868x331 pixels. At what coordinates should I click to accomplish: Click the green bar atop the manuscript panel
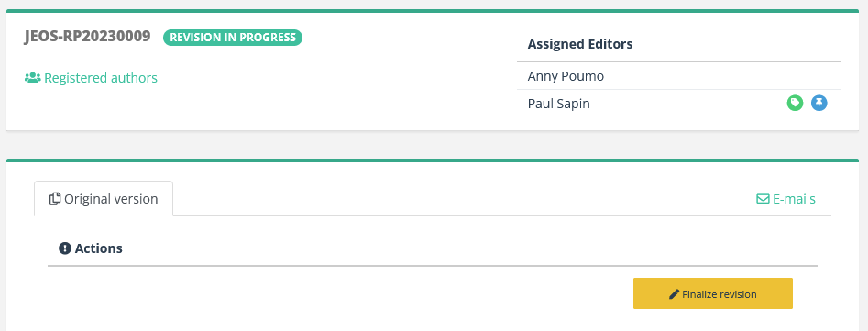pyautogui.click(x=433, y=10)
